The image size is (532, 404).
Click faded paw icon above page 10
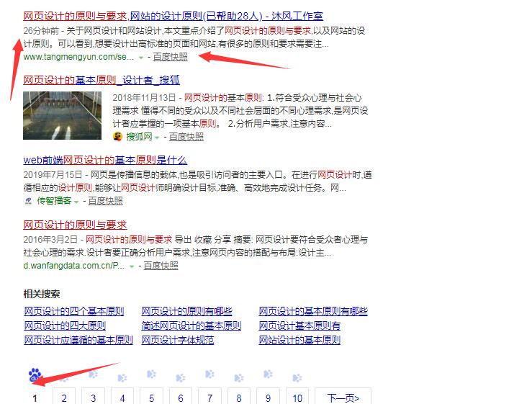[297, 378]
